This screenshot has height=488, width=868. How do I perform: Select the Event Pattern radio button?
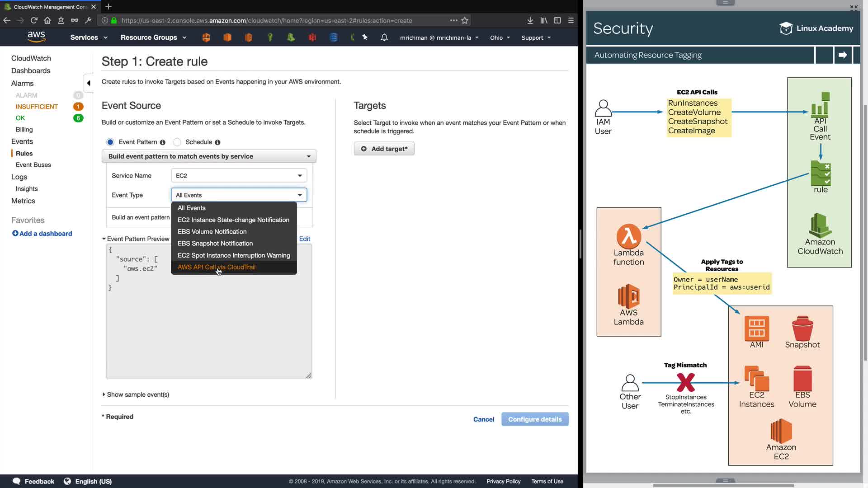pyautogui.click(x=110, y=142)
